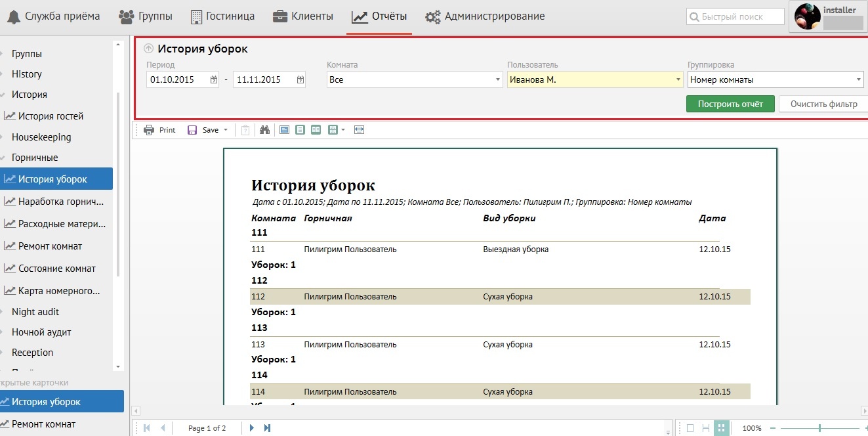Click the Построить отчёт button

[730, 104]
